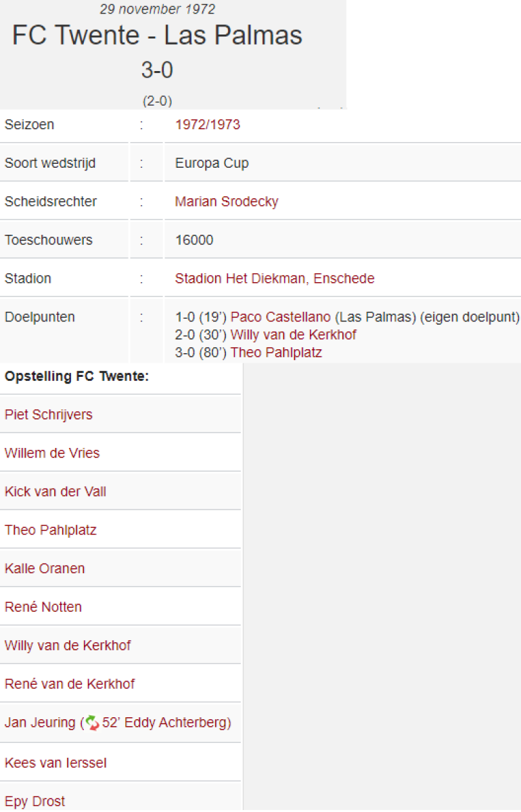Open the 1972/1973 season link
This screenshot has height=812, width=521.
click(207, 125)
